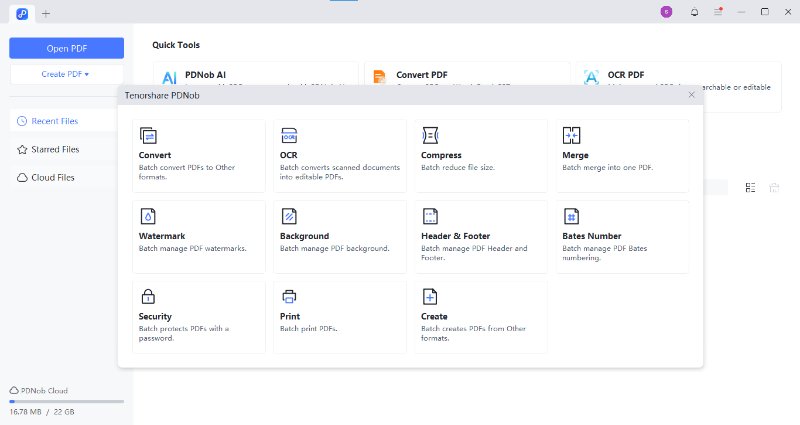Screen dimensions: 800x425
Task: Open the Watermark tool icon
Action: pyautogui.click(x=148, y=216)
